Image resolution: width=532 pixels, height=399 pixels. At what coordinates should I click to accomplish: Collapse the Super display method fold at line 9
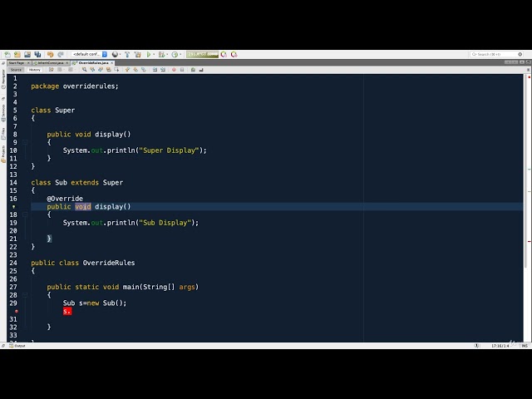tap(25, 142)
